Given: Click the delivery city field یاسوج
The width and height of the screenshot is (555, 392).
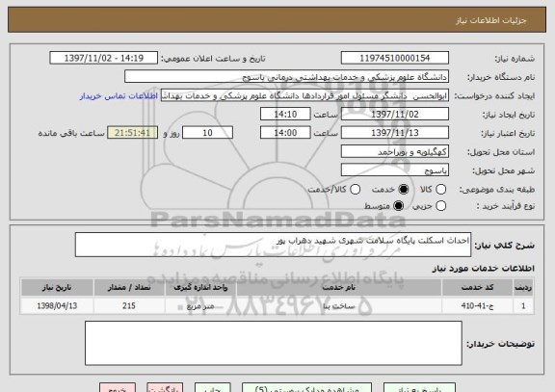Looking at the screenshot, I should [395, 170].
